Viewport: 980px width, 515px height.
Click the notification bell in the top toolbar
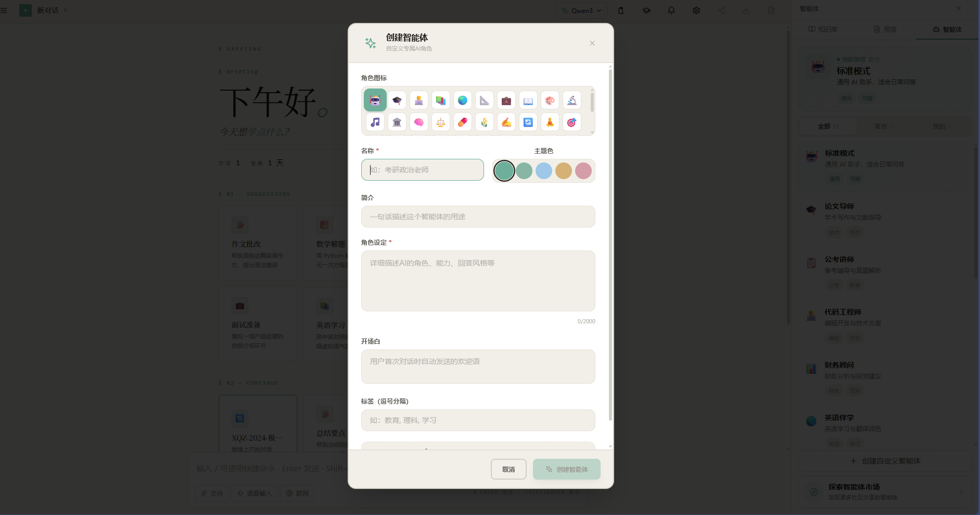tap(671, 10)
